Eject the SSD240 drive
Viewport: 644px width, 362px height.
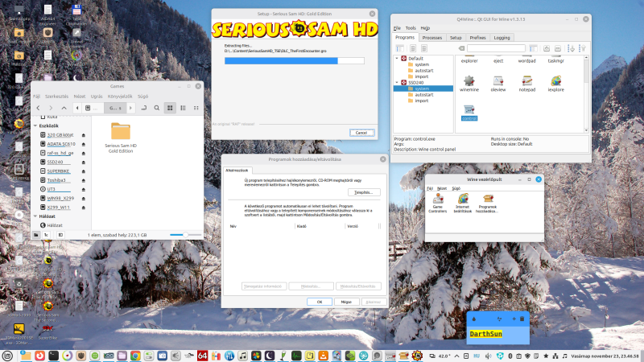[x=84, y=162]
